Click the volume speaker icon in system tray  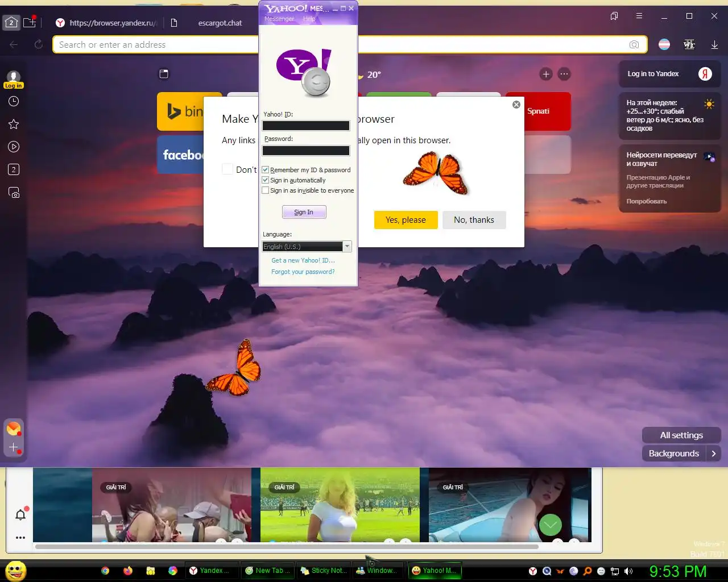pos(628,571)
